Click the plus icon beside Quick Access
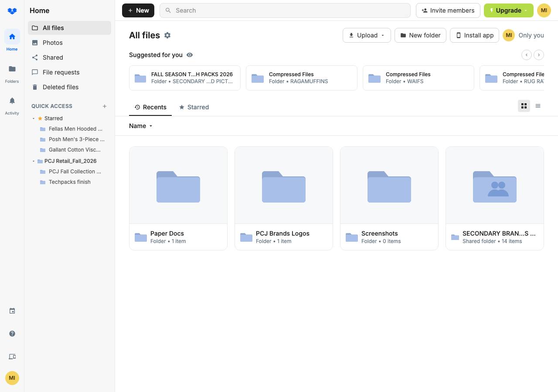558x392 pixels. (105, 106)
